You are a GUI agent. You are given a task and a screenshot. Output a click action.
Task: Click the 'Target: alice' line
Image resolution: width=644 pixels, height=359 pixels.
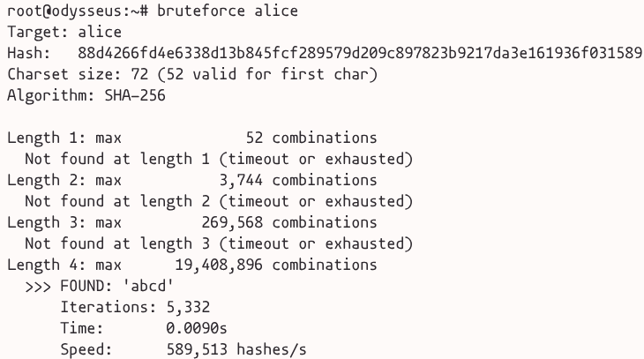point(64,33)
